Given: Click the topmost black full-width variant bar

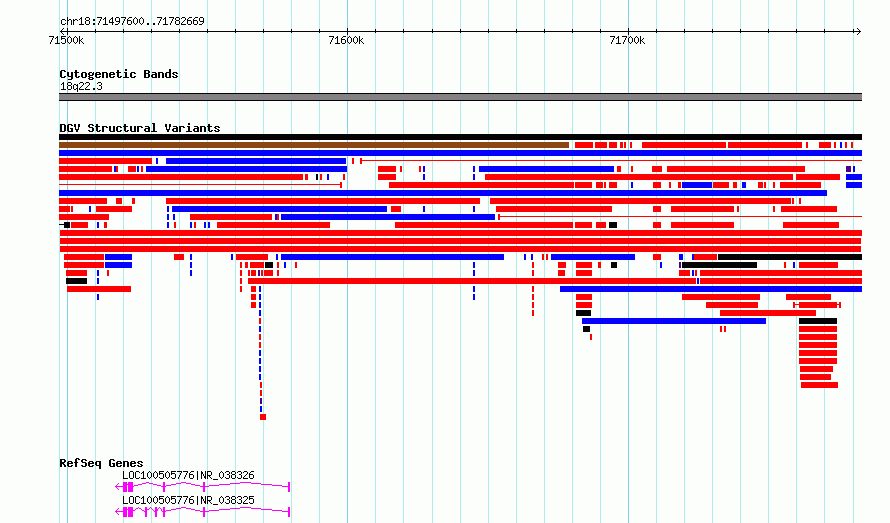Looking at the screenshot, I should 460,137.
